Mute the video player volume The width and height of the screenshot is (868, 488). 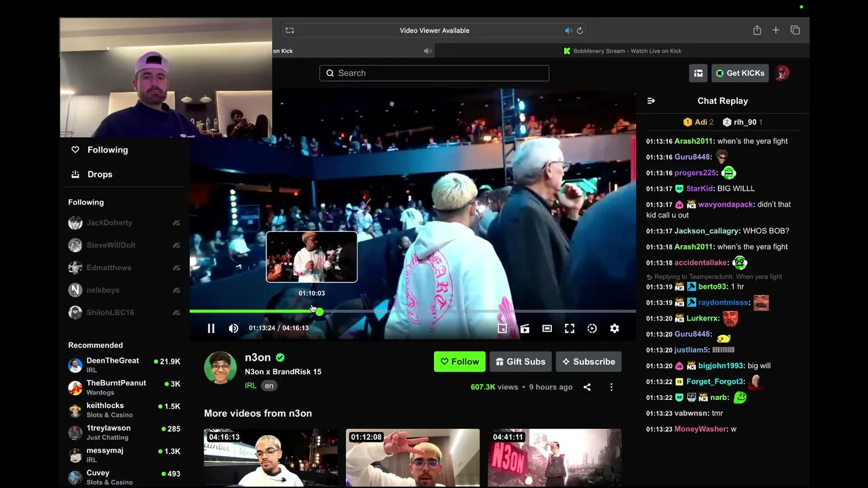tap(233, 329)
